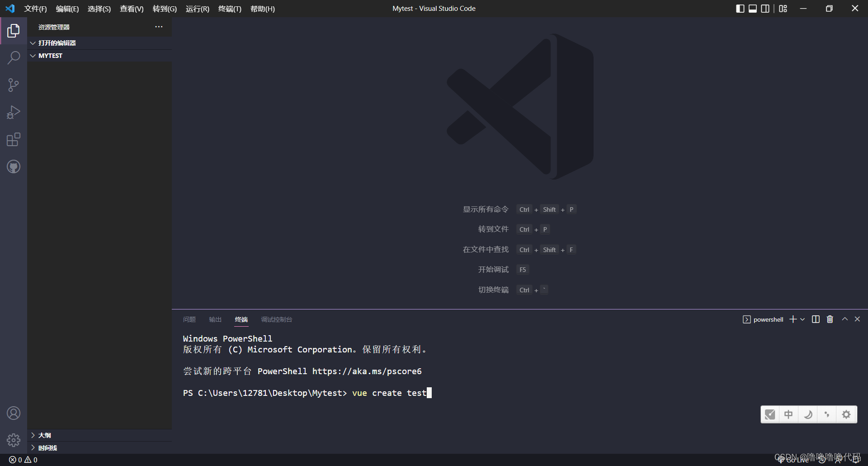The width and height of the screenshot is (868, 466).
Task: Maximize the panel with the up chevron
Action: pyautogui.click(x=844, y=319)
